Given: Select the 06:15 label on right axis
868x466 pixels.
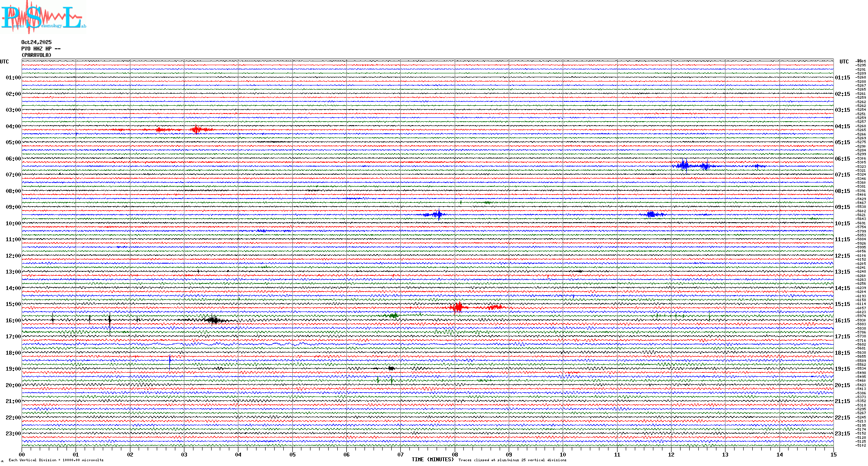Looking at the screenshot, I should click(x=842, y=159).
